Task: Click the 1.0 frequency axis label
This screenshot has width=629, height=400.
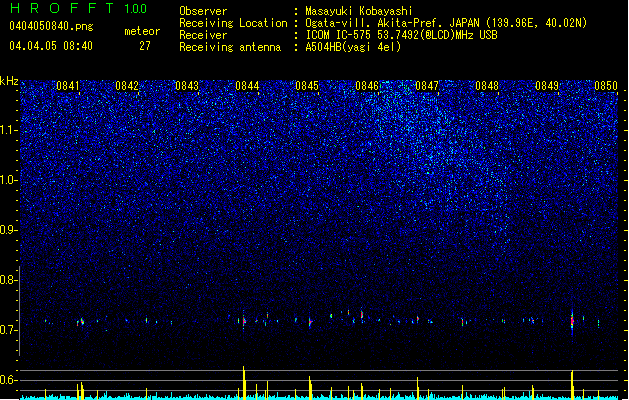Action: [8, 180]
